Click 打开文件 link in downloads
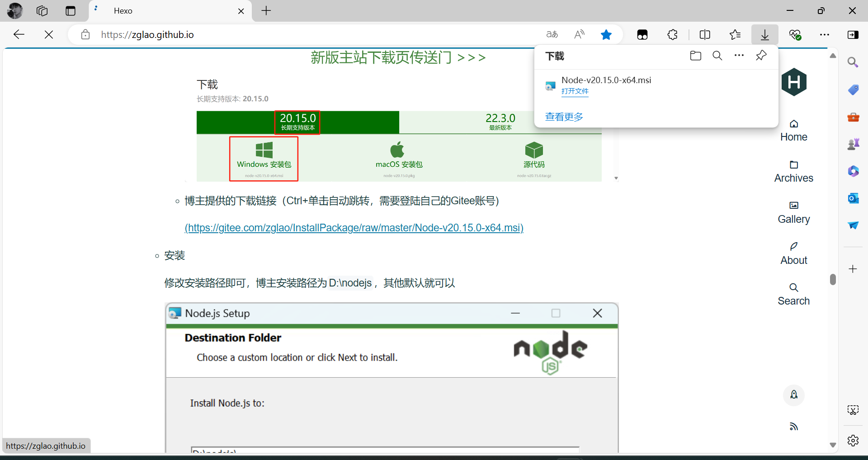The height and width of the screenshot is (460, 868). [x=575, y=91]
